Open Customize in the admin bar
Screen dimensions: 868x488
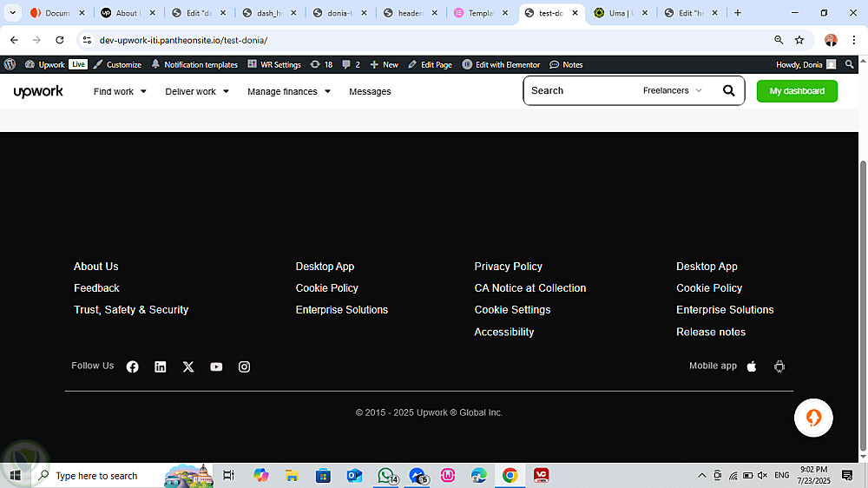pyautogui.click(x=117, y=65)
